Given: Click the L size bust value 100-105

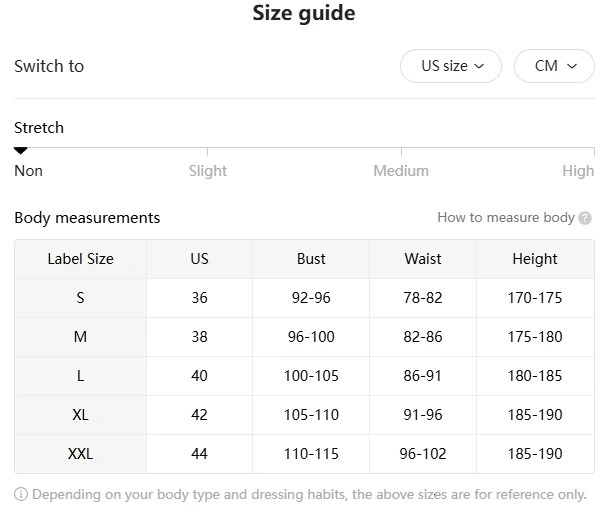Looking at the screenshot, I should 311,376.
